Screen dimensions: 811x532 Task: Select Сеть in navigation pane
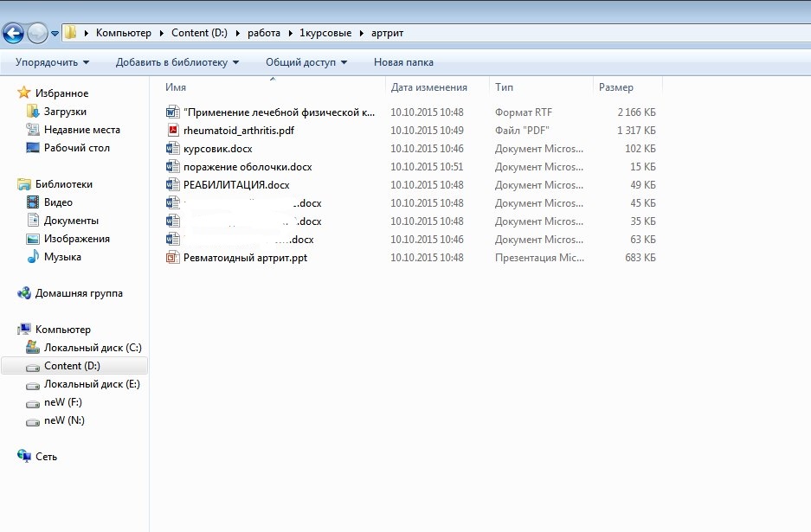click(x=46, y=457)
